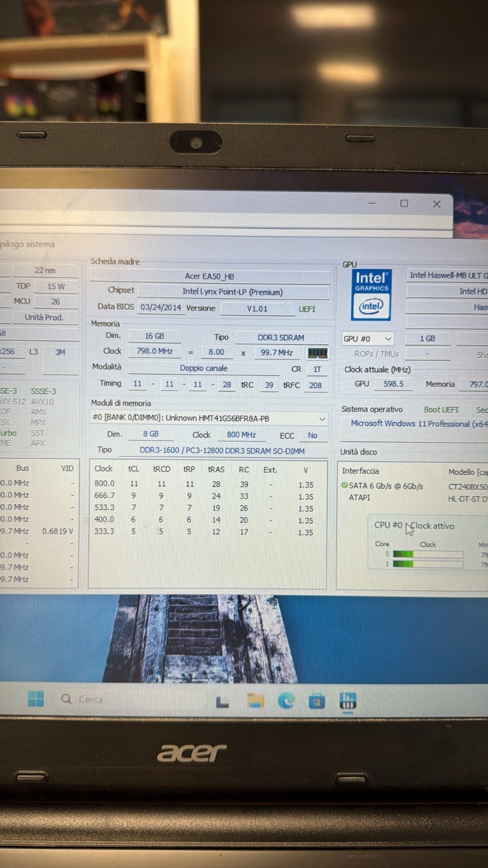Select the Intel Lynx Point-LP chipset field

coord(233,292)
